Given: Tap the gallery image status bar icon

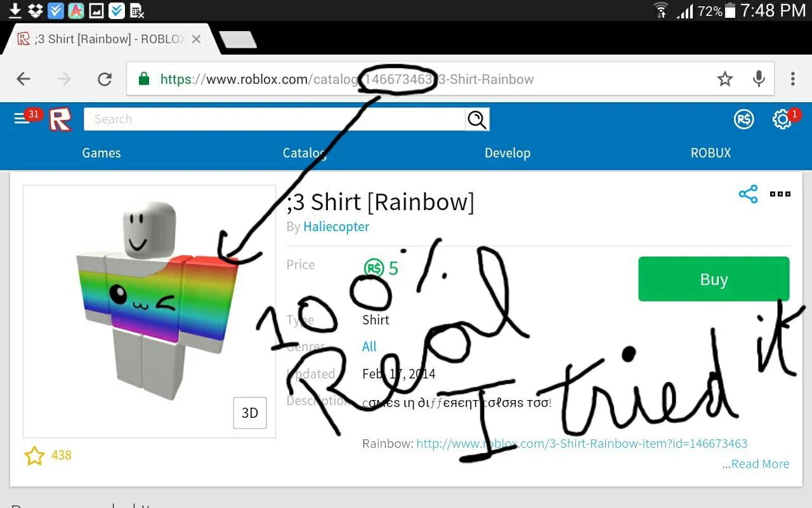Looking at the screenshot, I should click(96, 10).
